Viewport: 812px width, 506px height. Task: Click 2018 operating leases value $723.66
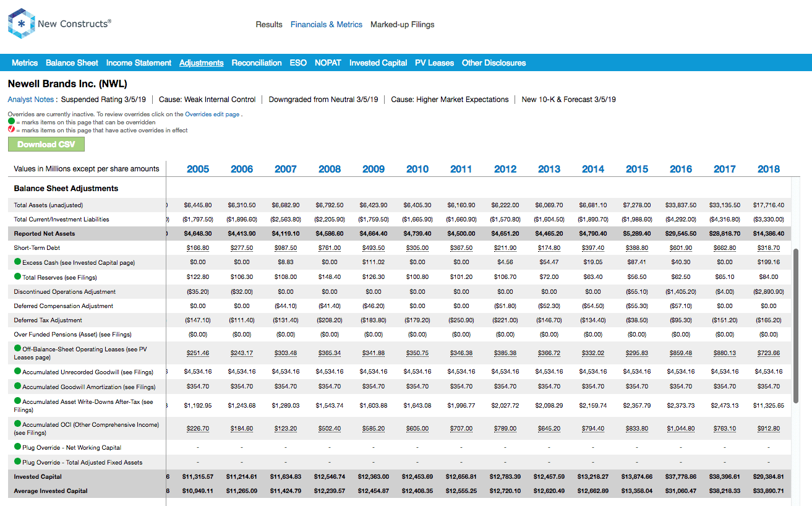click(769, 353)
